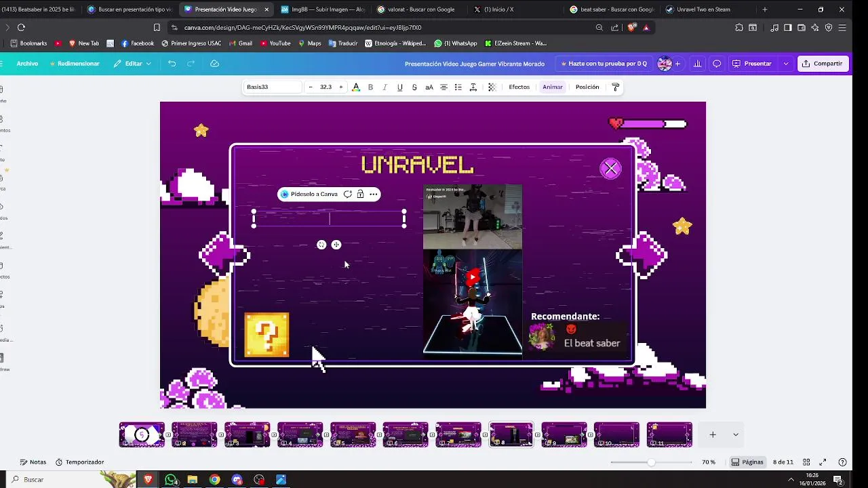This screenshot has width=868, height=488.
Task: Select the UNRAVEL title text
Action: click(417, 165)
